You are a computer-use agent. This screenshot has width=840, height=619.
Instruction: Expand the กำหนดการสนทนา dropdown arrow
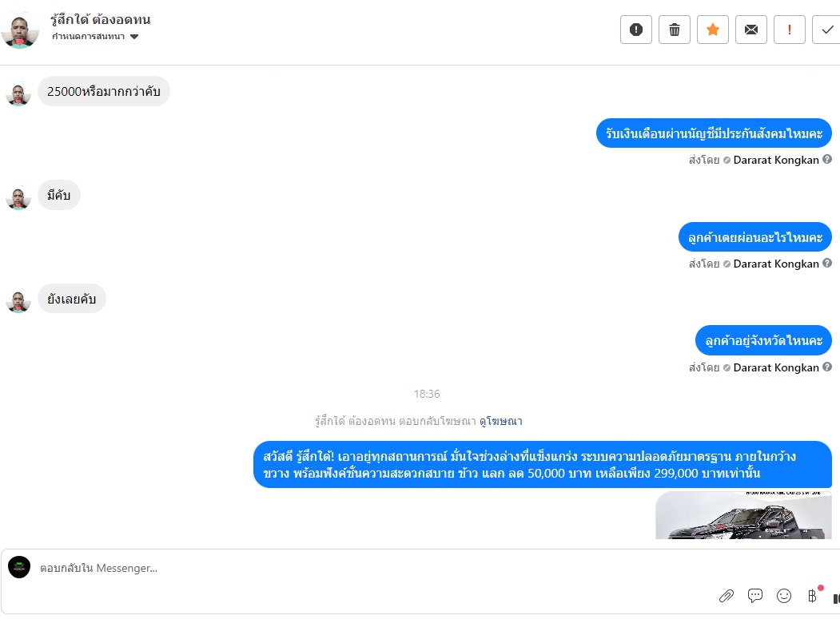click(134, 37)
